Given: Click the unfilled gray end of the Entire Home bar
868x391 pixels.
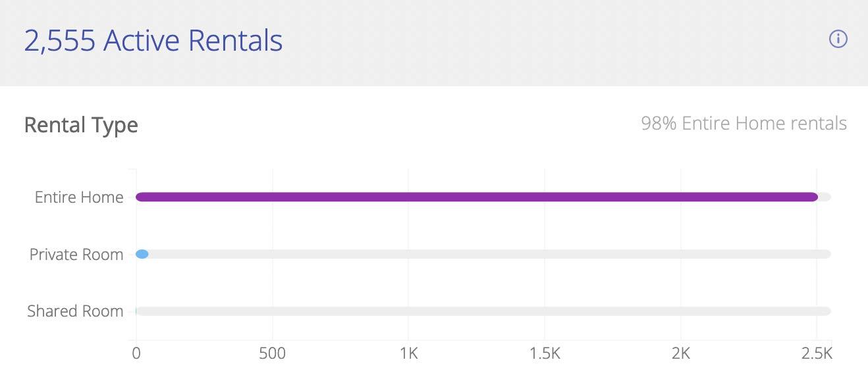Looking at the screenshot, I should tap(825, 197).
